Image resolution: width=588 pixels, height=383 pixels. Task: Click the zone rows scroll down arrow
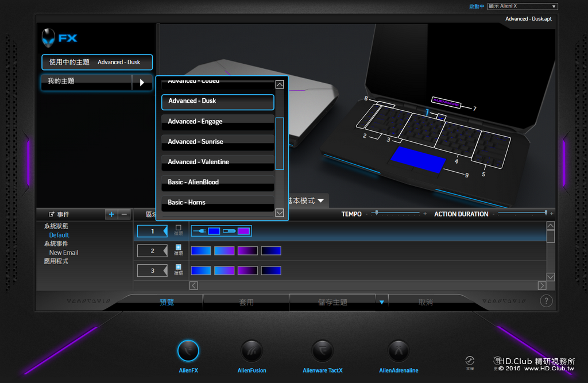[550, 277]
